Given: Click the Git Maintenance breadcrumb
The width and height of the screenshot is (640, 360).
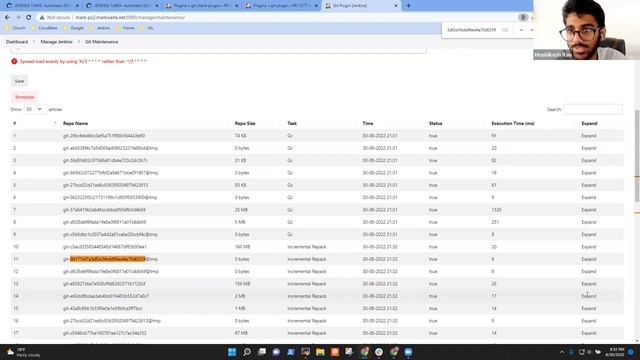Looking at the screenshot, I should click(x=102, y=42).
